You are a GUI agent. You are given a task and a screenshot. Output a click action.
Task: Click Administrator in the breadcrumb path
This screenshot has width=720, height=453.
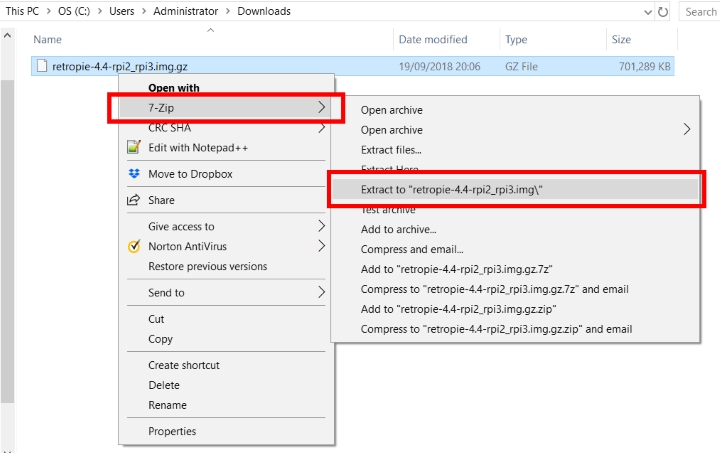pyautogui.click(x=186, y=11)
